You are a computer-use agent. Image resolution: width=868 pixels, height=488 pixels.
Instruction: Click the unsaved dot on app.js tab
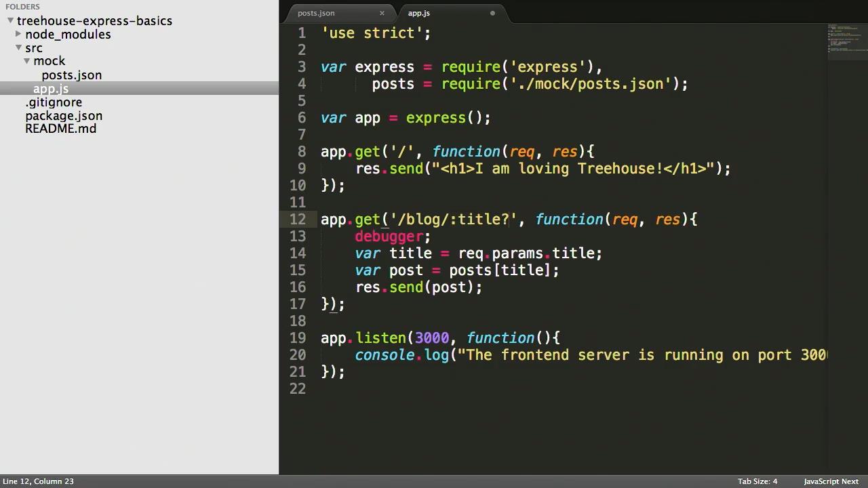coord(492,13)
